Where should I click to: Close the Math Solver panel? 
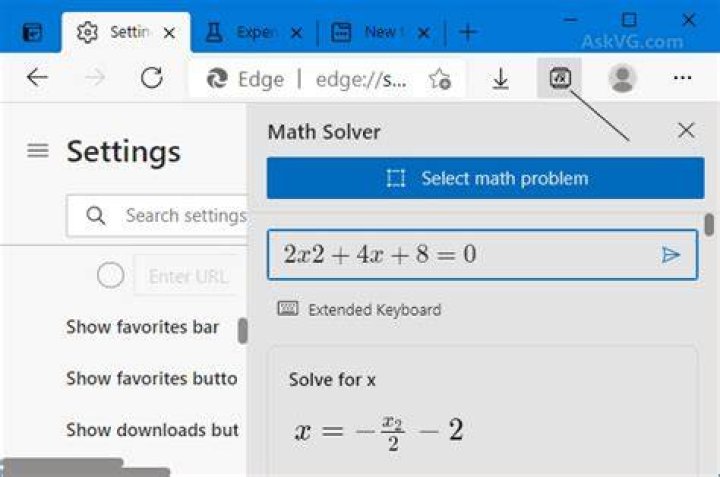coord(686,130)
